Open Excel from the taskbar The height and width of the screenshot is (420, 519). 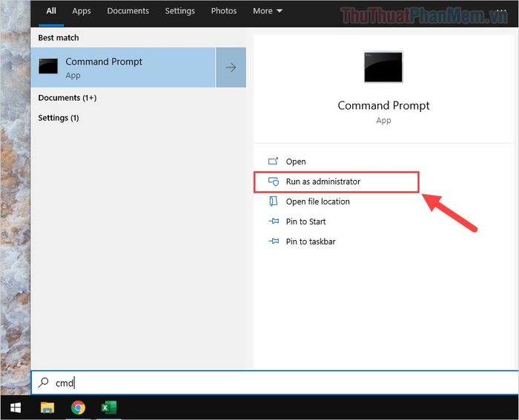(109, 407)
